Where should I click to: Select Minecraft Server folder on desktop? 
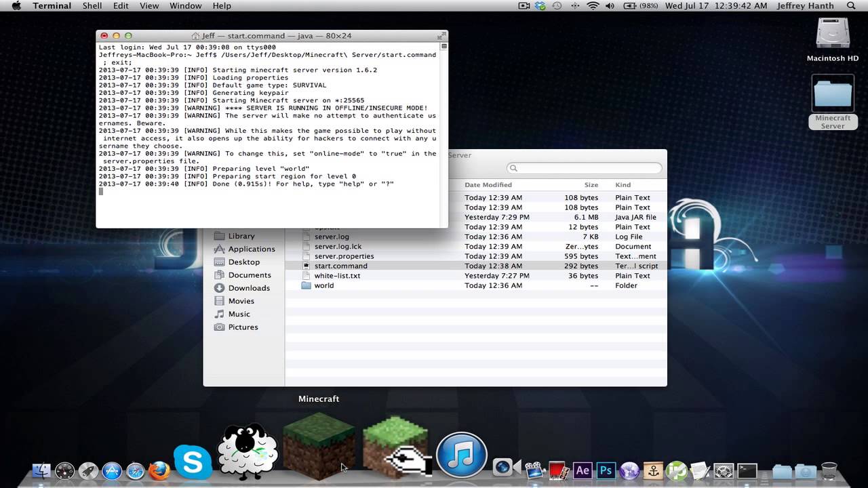coord(833,102)
